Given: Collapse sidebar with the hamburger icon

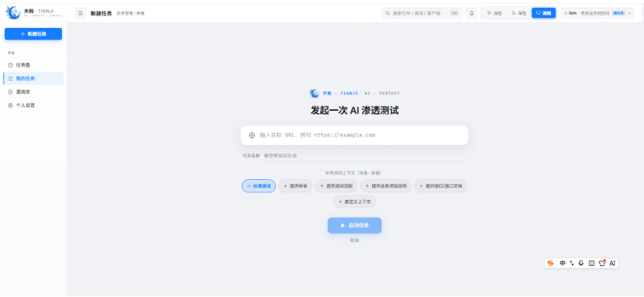Looking at the screenshot, I should click(x=81, y=13).
